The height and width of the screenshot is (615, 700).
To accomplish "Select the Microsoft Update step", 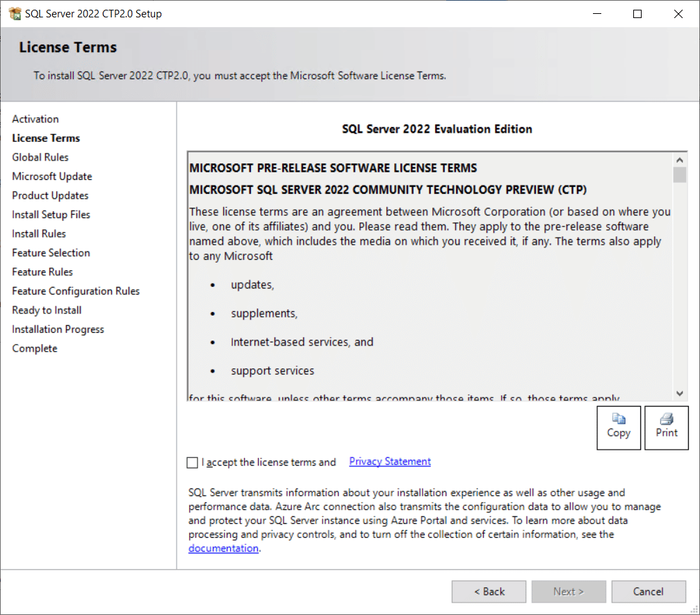I will 52,177.
